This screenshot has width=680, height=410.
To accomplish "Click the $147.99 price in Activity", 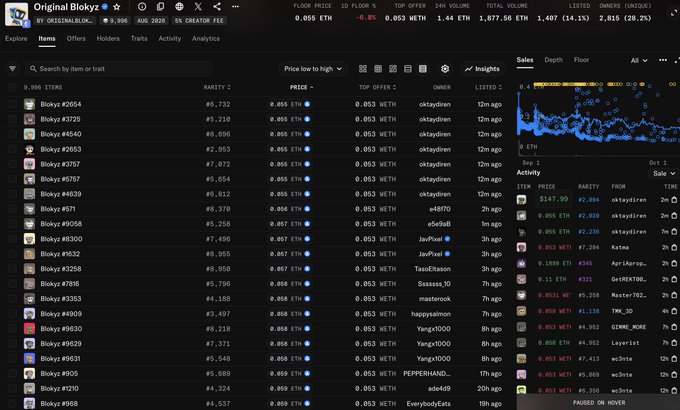I will [x=553, y=199].
